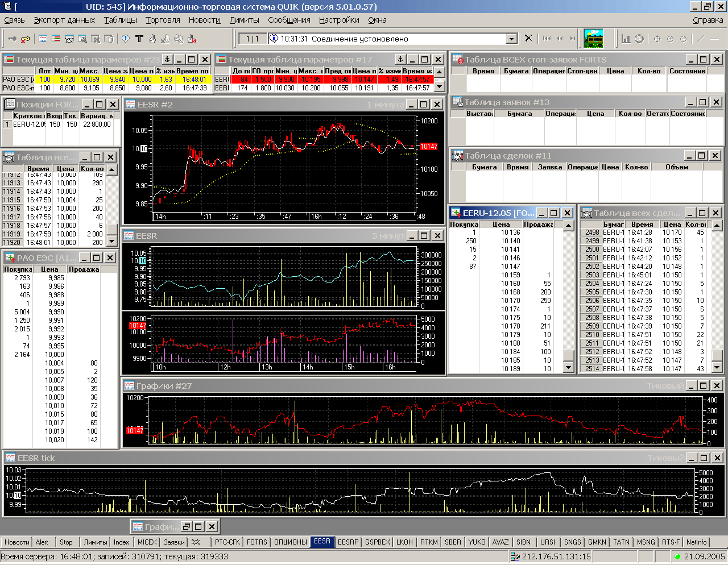
Task: Select the GMKN bottom tab
Action: point(597,542)
